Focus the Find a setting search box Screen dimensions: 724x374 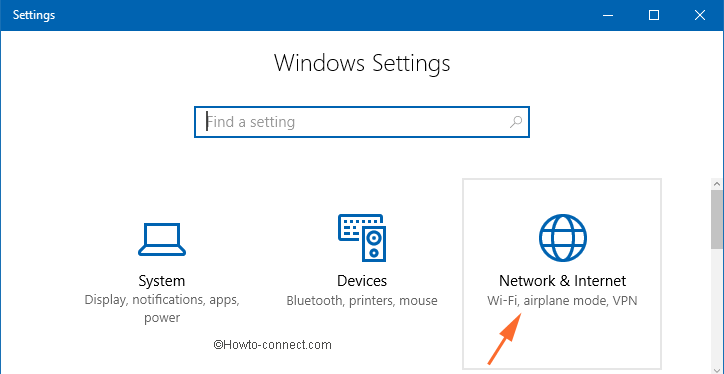[x=362, y=122]
